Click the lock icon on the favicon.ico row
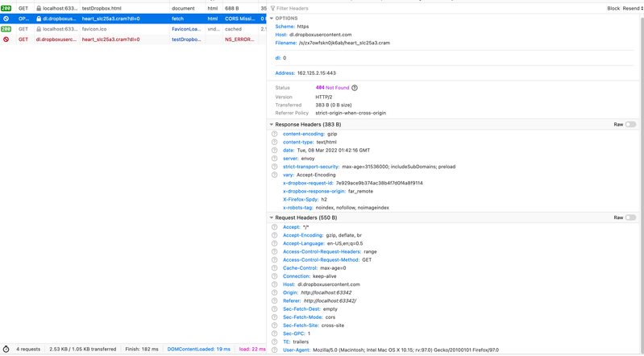The width and height of the screenshot is (644, 356). [x=39, y=29]
